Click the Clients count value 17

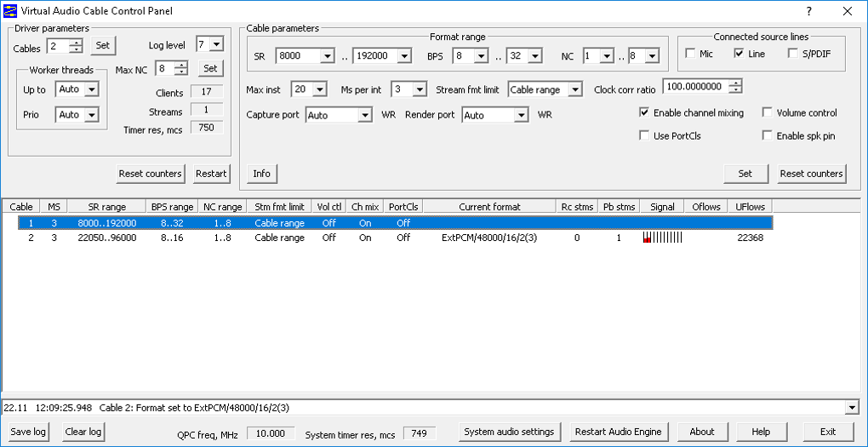click(207, 91)
